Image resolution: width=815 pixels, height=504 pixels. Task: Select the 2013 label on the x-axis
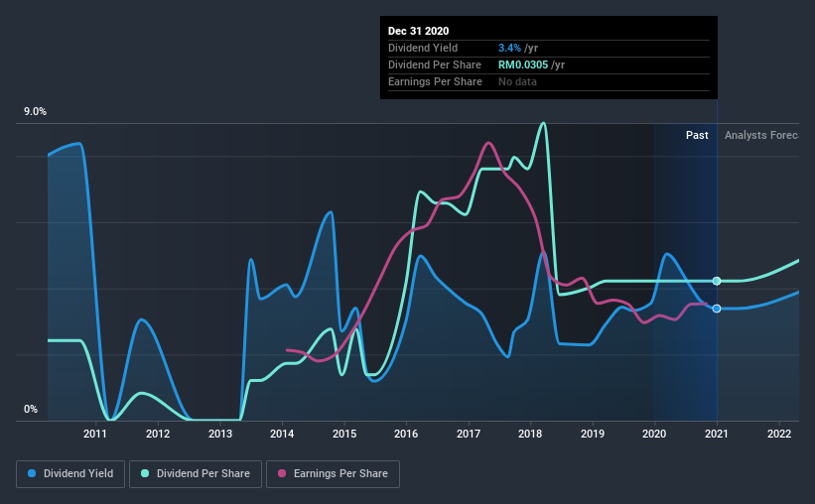(x=219, y=434)
